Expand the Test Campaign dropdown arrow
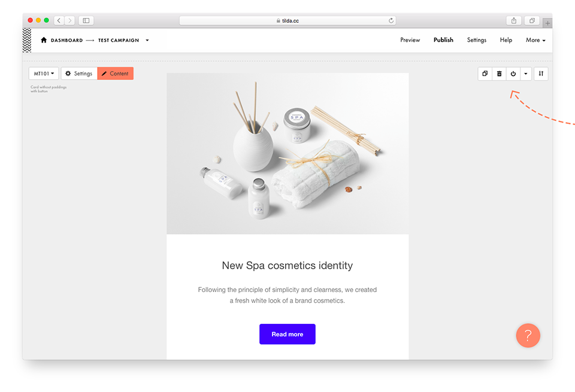The width and height of the screenshot is (575, 392). 147,40
